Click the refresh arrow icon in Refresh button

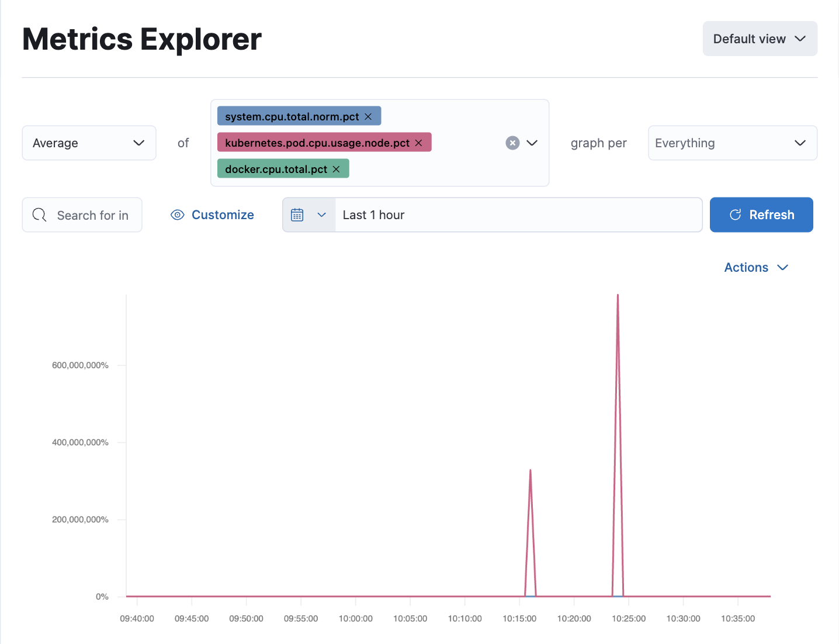coord(736,215)
